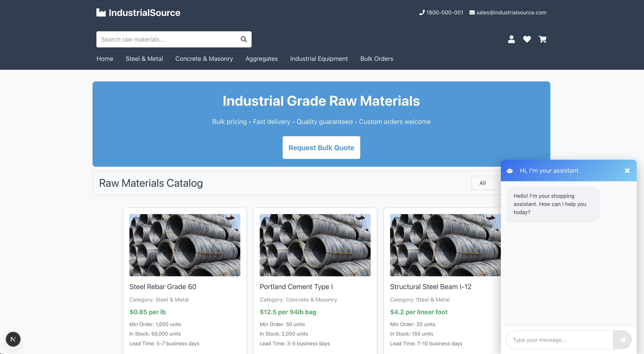Open the user account icon

point(512,39)
